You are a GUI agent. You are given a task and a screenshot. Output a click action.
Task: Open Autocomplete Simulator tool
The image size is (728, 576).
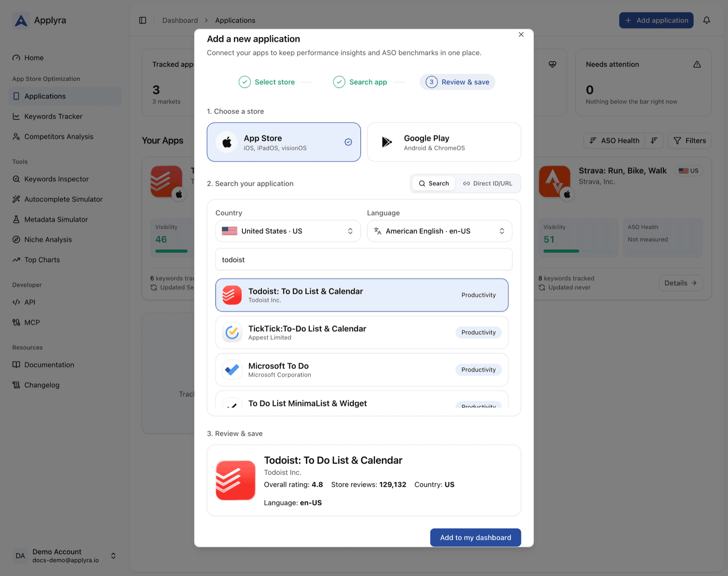pyautogui.click(x=65, y=199)
